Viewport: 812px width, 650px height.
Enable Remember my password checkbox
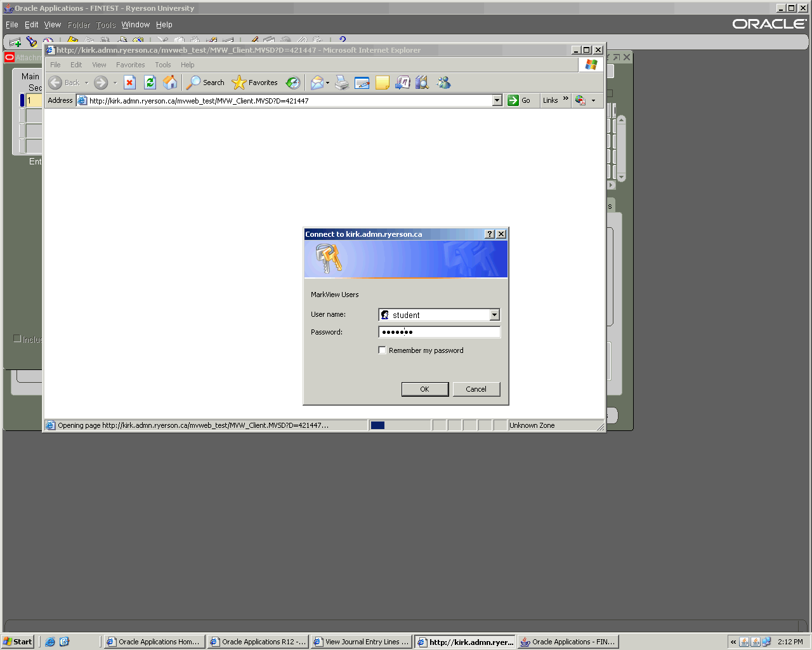[383, 350]
